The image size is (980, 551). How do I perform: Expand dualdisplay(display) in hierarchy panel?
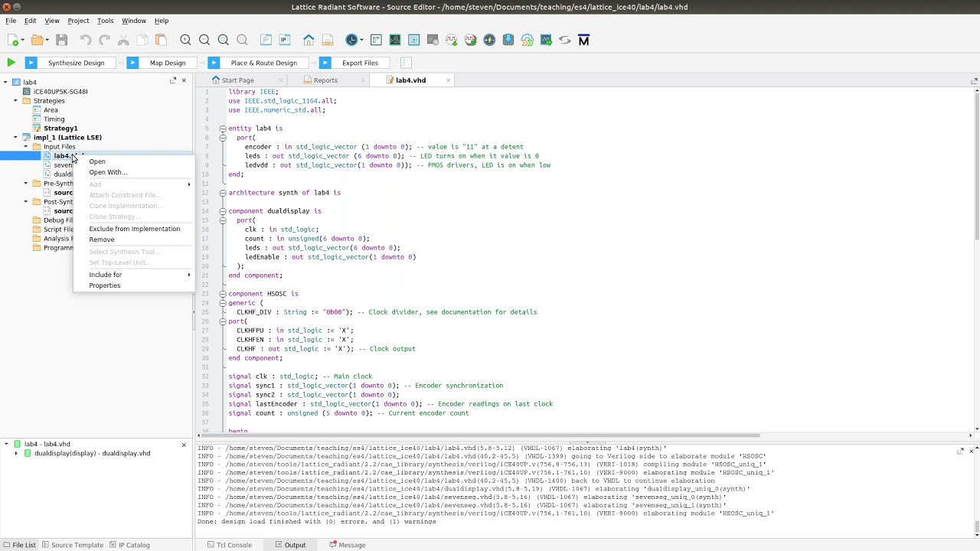16,453
